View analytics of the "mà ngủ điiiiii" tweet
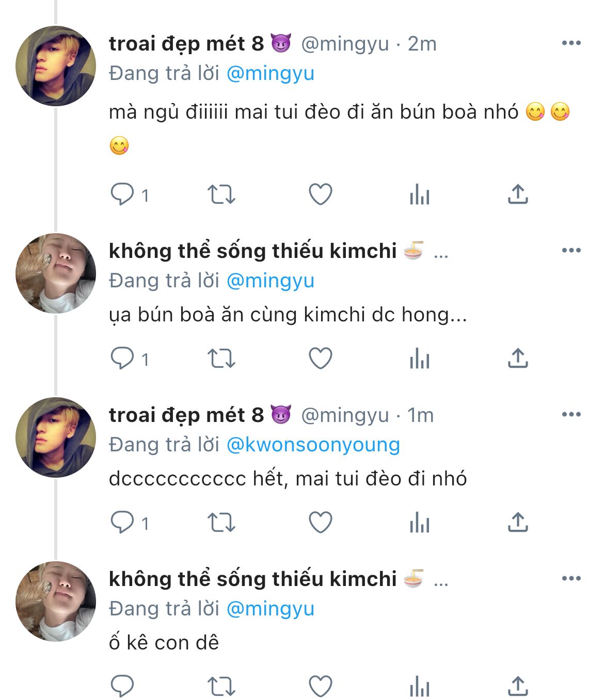The height and width of the screenshot is (700, 604). [419, 194]
